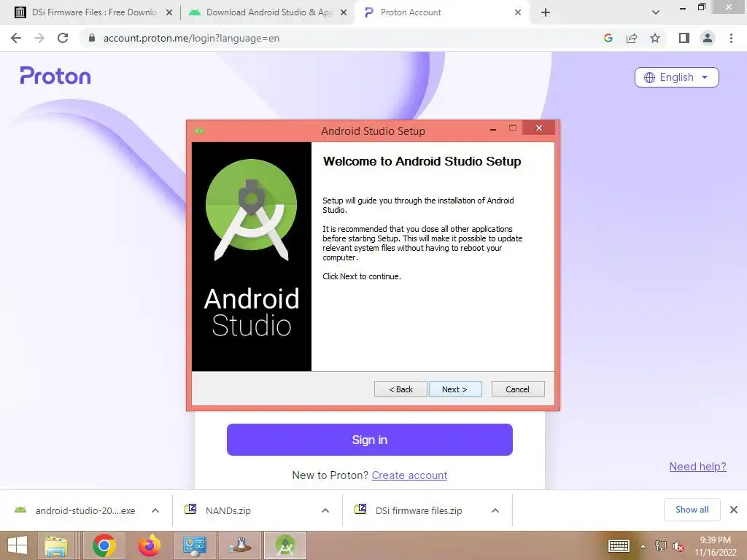Expand options for DSi firmware files.zip
Viewport: 747px width, 560px height.
coord(495,510)
